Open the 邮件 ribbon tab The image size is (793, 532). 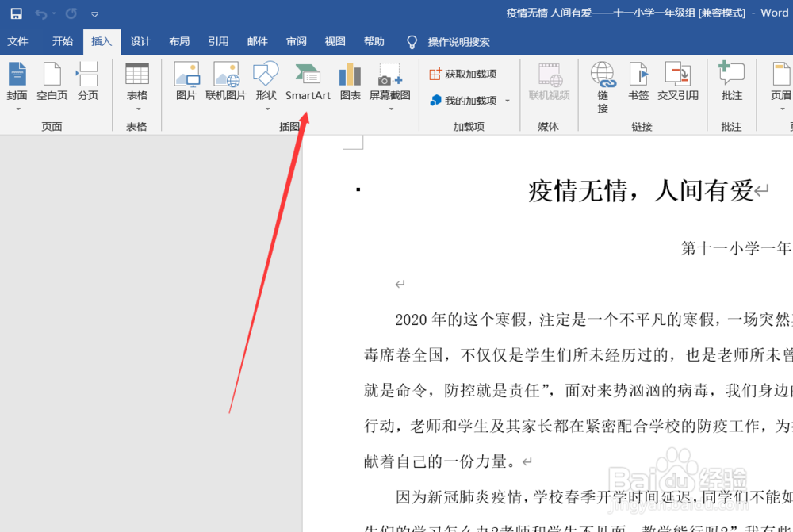258,41
